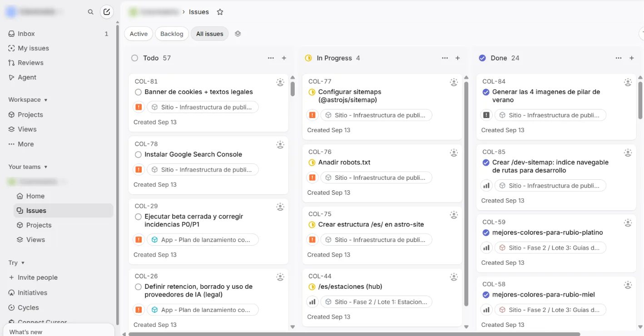Click dark priority icon on COL-84
644x336 pixels.
point(486,115)
